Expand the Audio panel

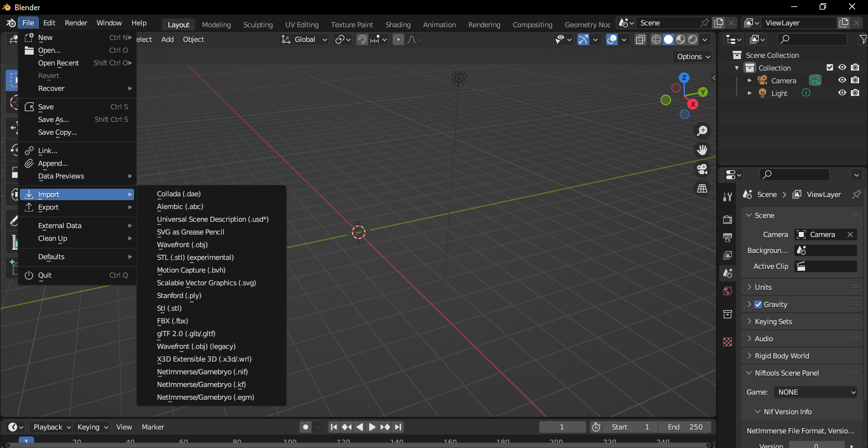pyautogui.click(x=801, y=339)
